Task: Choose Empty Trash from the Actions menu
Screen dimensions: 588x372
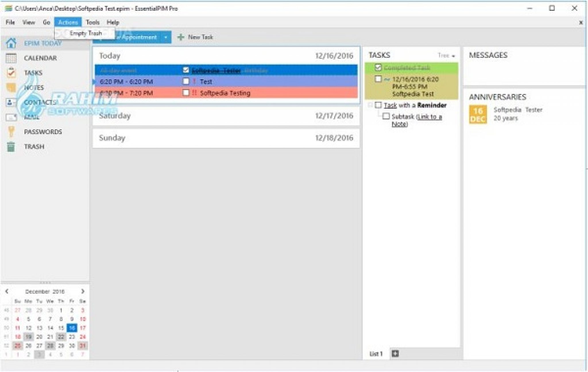Action: tap(86, 33)
